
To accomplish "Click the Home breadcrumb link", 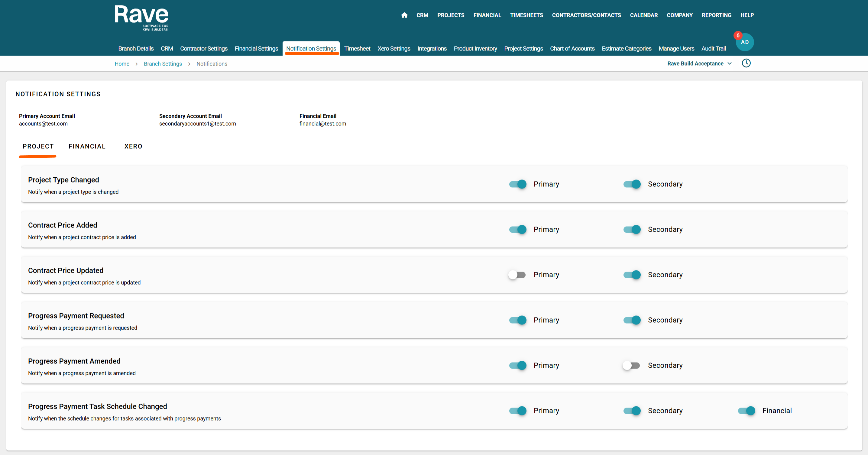I will [122, 64].
